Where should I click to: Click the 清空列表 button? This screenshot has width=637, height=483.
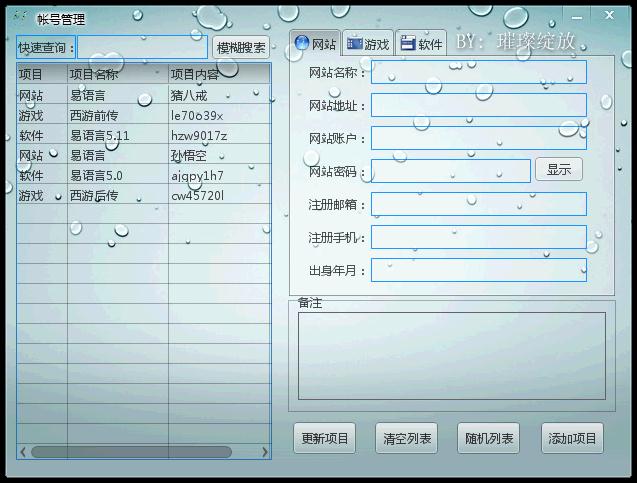coord(407,438)
